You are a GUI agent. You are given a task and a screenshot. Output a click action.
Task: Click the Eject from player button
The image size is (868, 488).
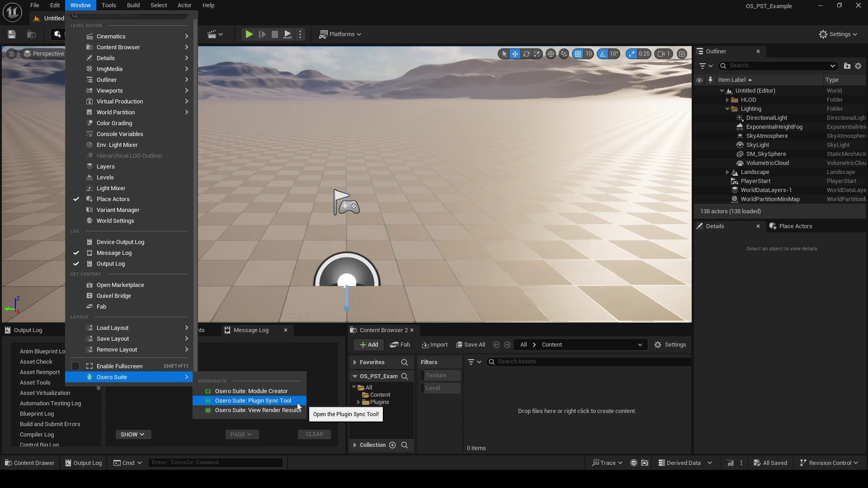287,34
